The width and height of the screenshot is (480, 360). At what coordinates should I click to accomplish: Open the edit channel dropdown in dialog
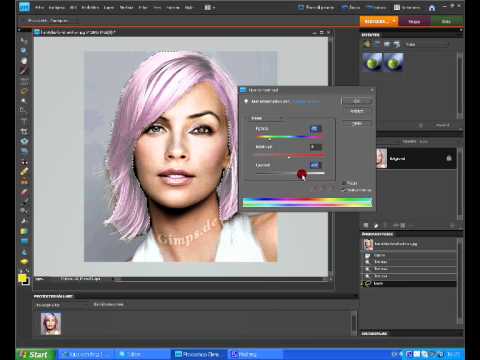pos(266,118)
